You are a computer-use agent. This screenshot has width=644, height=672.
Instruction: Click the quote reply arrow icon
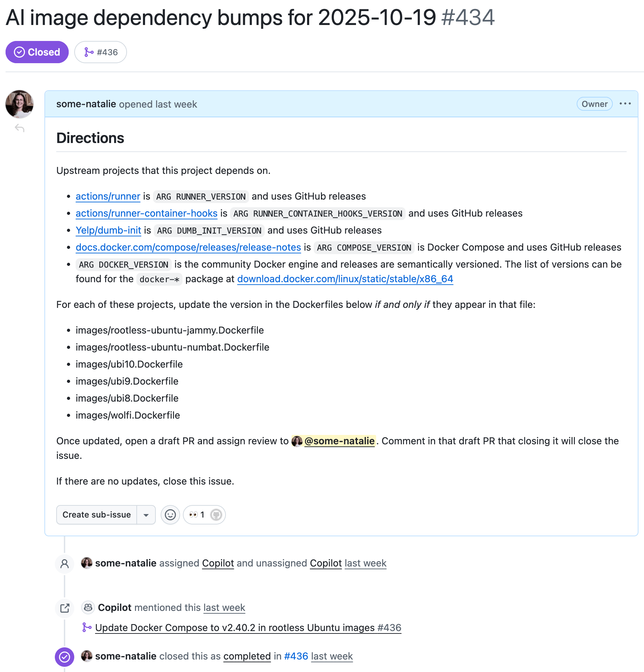point(20,128)
